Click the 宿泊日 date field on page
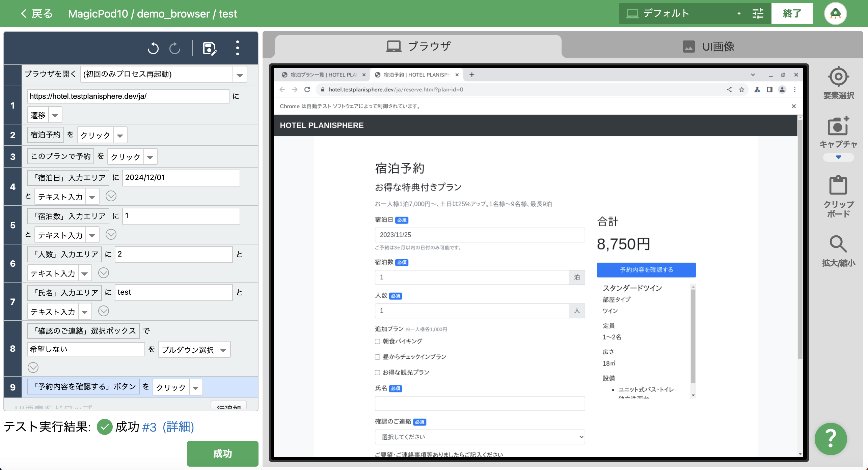Image resolution: width=868 pixels, height=470 pixels. 480,235
